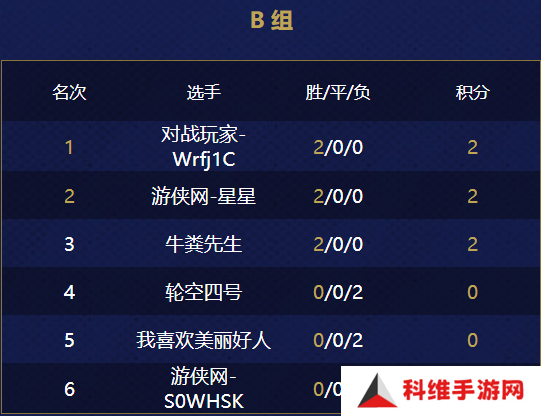
Task: Select player 对战玩家-Wrfj1C
Action: tap(204, 147)
